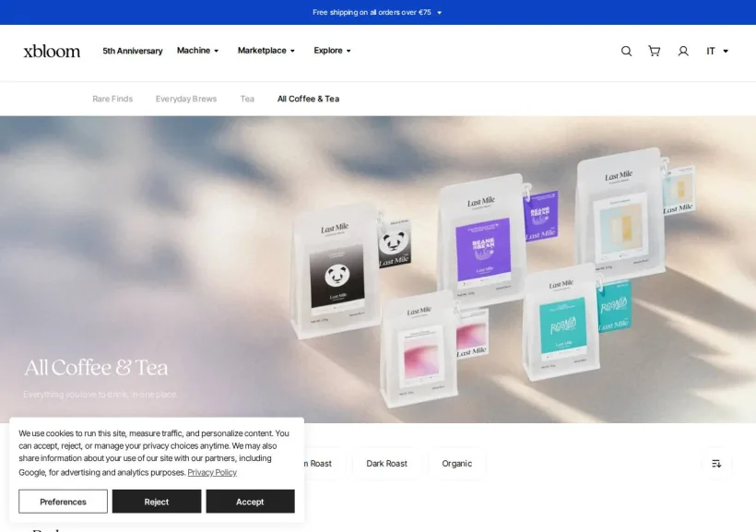This screenshot has width=756, height=532.
Task: Select the All Coffee & Tea tab
Action: coord(308,99)
